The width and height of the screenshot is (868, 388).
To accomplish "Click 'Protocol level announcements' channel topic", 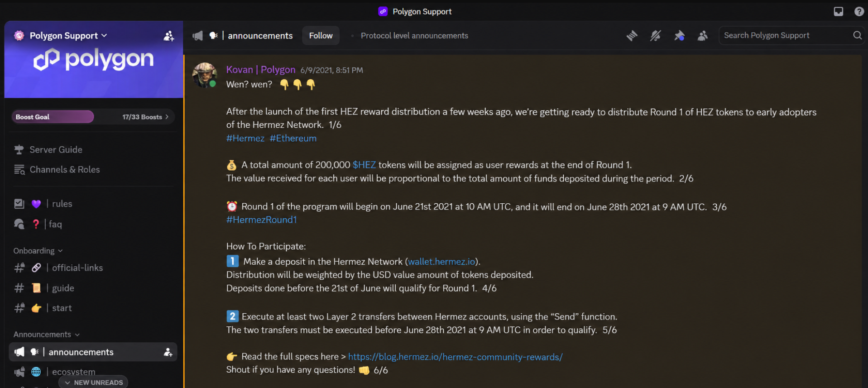I will click(414, 35).
